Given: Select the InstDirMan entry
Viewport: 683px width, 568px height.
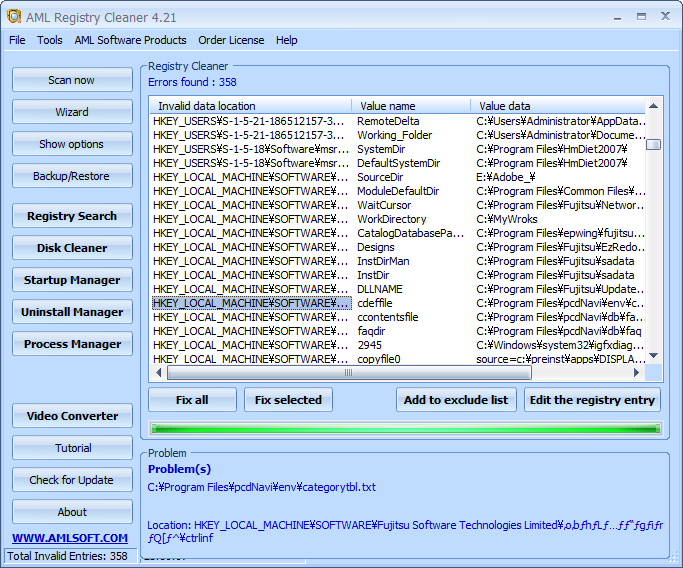Looking at the screenshot, I should 398,261.
